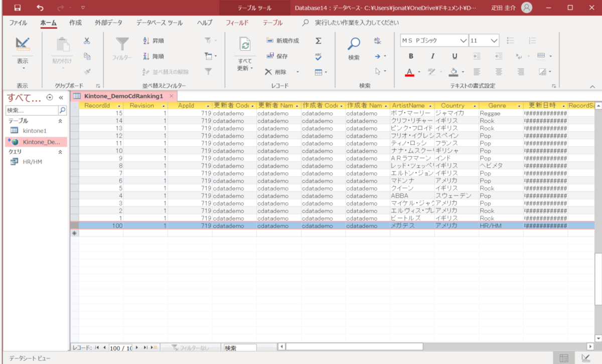This screenshot has height=364, width=602.
Task: Toggle Bold text formatting
Action: point(411,56)
